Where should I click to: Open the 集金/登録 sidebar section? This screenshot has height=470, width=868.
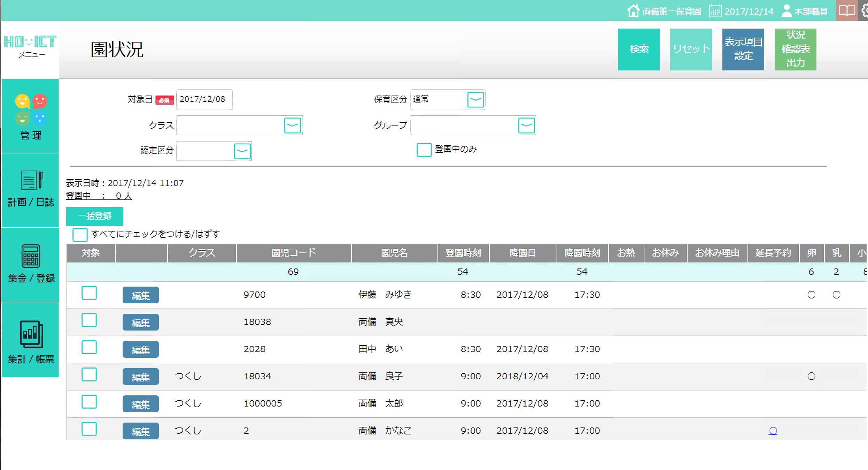point(30,265)
